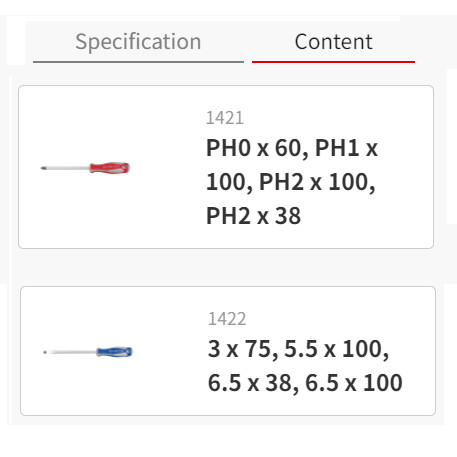This screenshot has width=457, height=457.
Task: Open the red Phillips screwdriver image
Action: [x=85, y=168]
